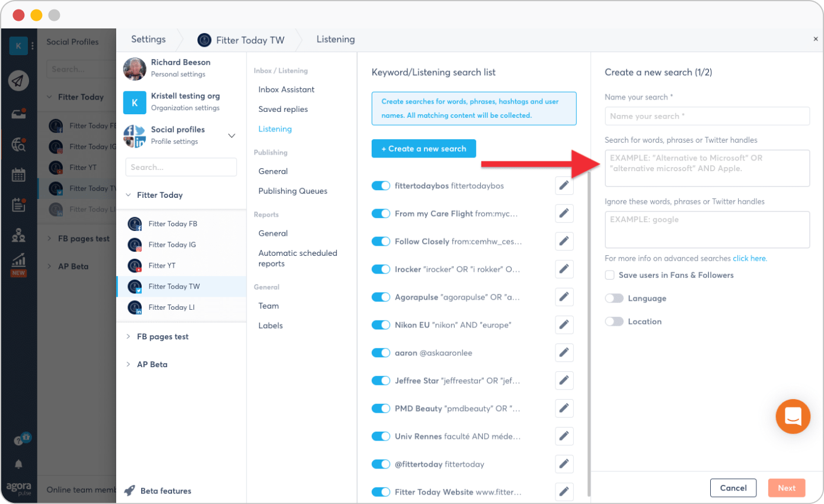Expand the FB pages test group in settings
The height and width of the screenshot is (504, 824).
(x=129, y=336)
